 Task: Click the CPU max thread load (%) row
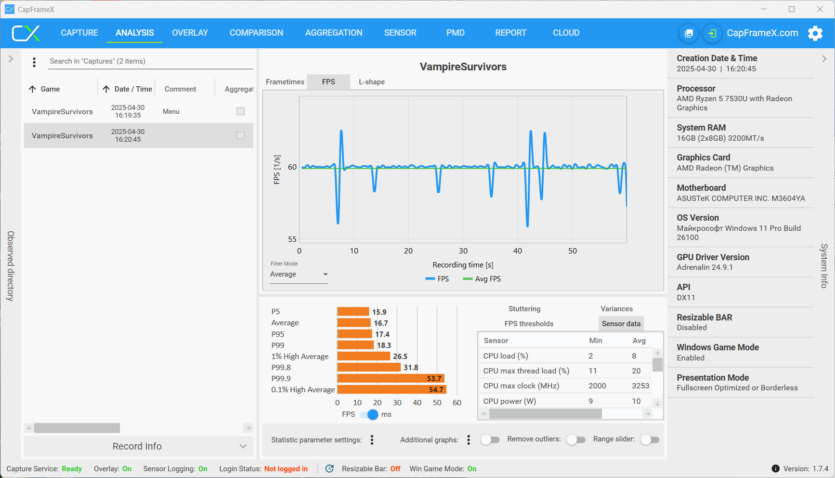566,371
